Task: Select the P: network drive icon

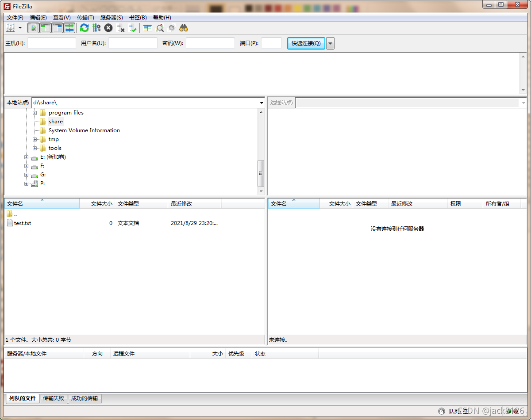Action: [x=35, y=183]
